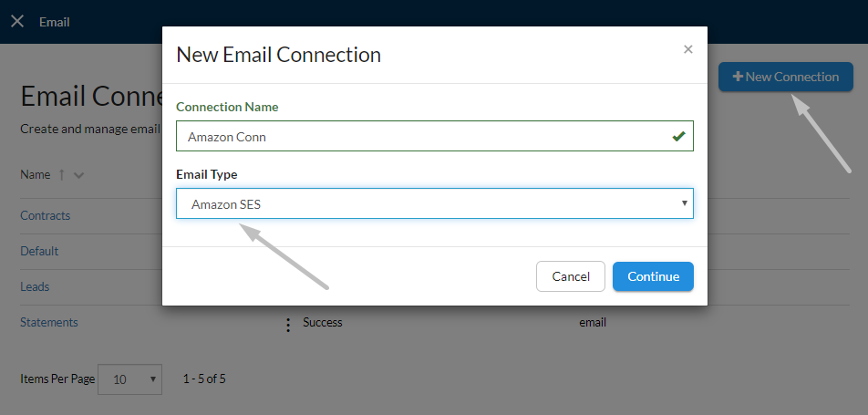868x415 pixels.
Task: Cancel the new email connection
Action: point(571,276)
